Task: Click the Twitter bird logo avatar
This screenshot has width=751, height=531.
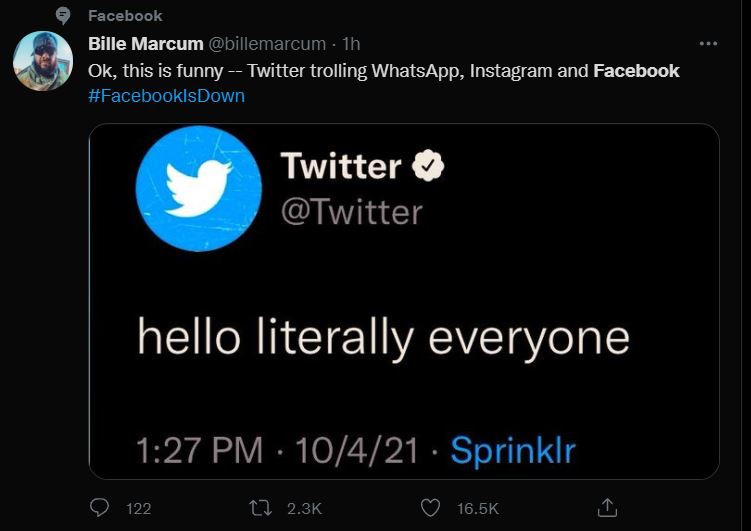Action: tap(198, 187)
